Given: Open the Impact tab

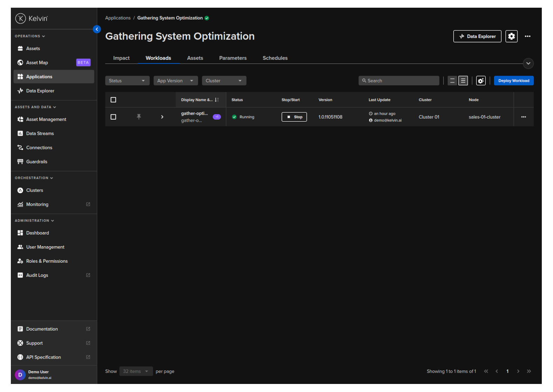Looking at the screenshot, I should (121, 58).
